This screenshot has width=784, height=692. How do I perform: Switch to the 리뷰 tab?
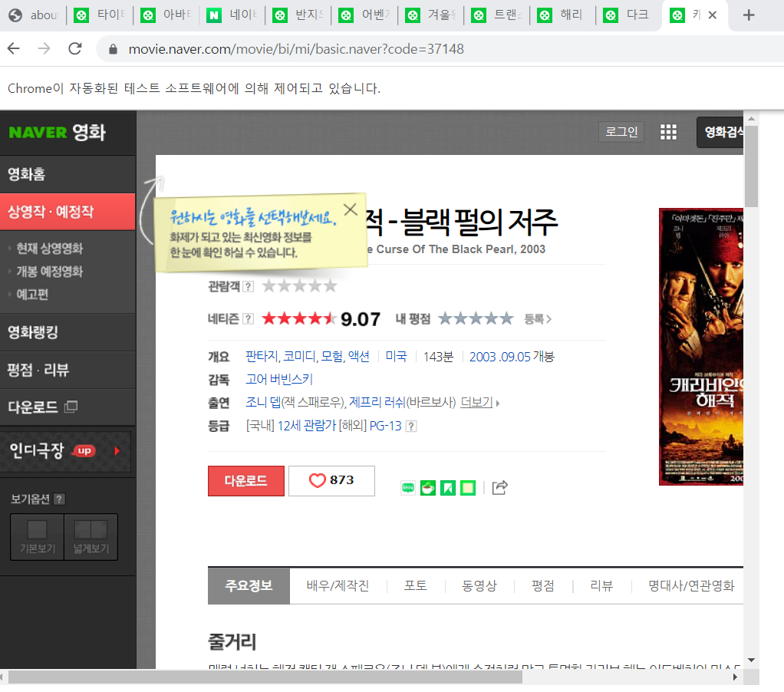coord(601,585)
